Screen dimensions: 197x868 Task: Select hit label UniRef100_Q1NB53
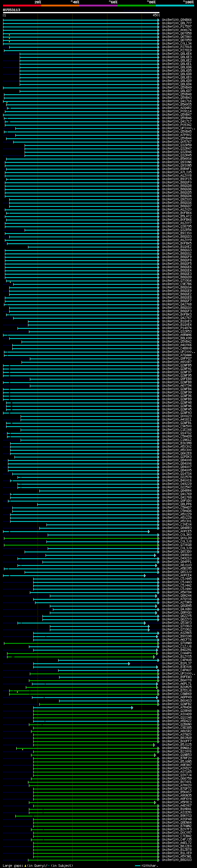click(x=176, y=755)
